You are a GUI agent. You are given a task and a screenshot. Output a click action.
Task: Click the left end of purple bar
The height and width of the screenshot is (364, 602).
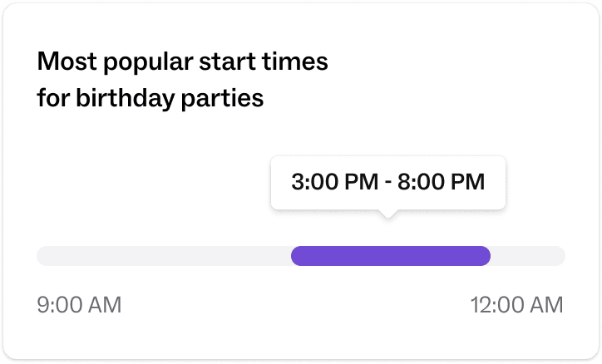coord(297,256)
